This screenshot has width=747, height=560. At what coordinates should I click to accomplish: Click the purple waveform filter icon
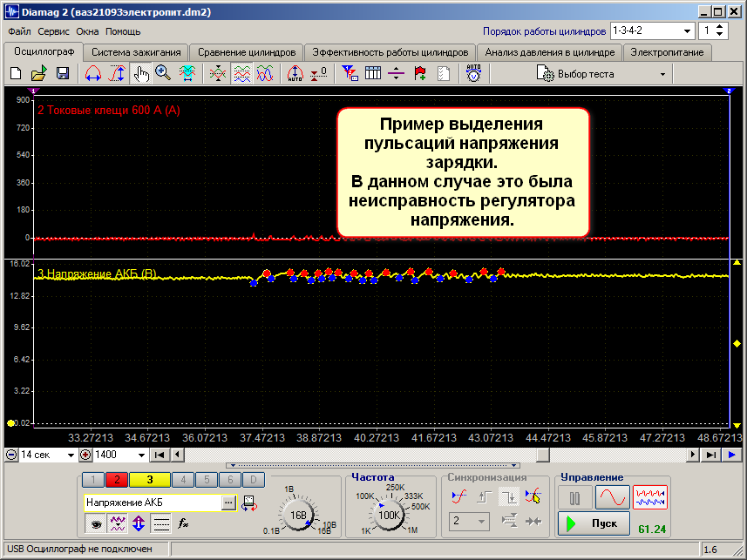tap(117, 523)
